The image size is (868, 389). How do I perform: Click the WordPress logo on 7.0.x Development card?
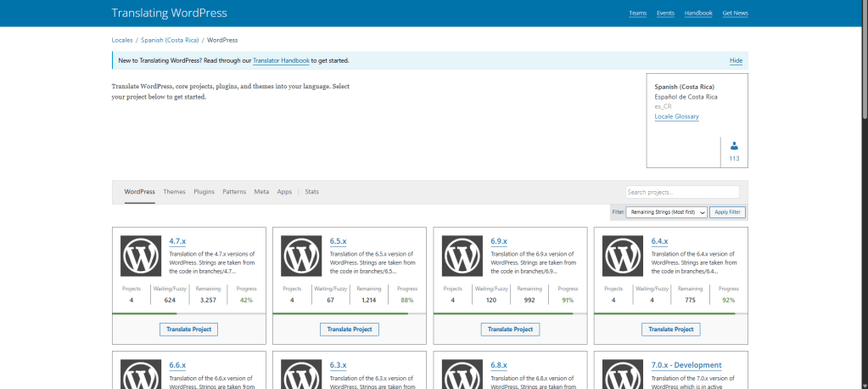[x=624, y=374]
